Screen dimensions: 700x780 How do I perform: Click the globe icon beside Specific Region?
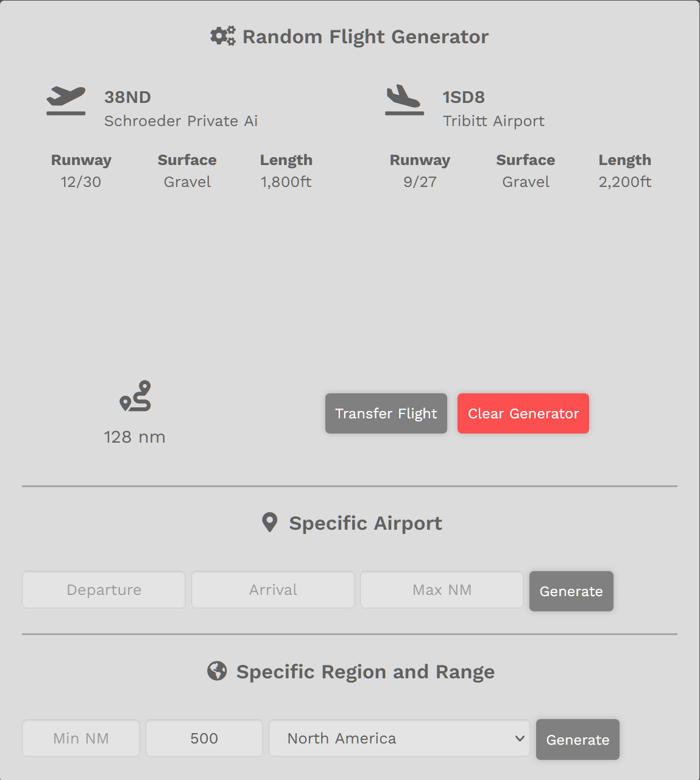pos(217,671)
